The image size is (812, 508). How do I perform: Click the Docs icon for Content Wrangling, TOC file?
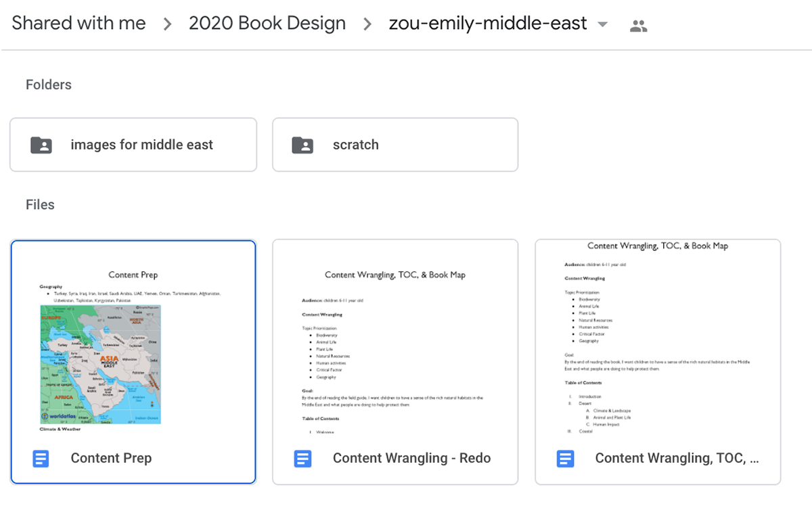pyautogui.click(x=565, y=459)
